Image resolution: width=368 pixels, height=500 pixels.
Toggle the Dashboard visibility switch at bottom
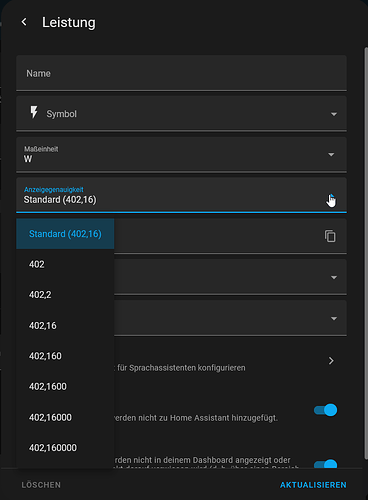coord(325,463)
